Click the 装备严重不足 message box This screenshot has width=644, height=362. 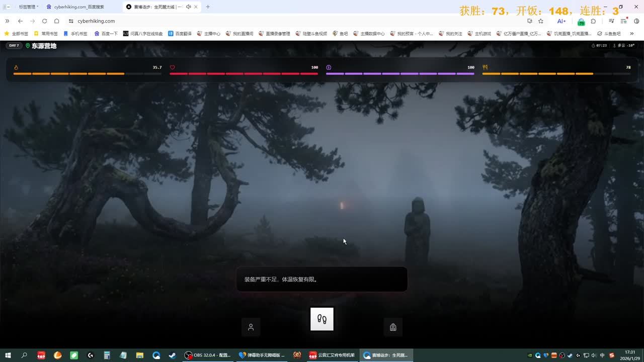(x=322, y=279)
